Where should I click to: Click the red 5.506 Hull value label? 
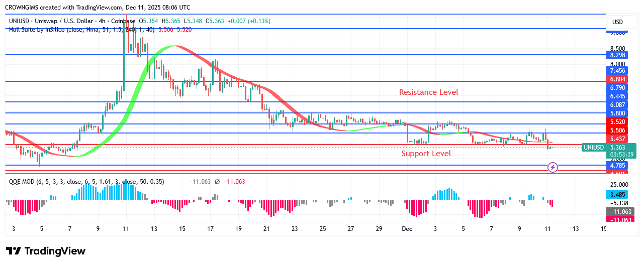click(x=617, y=130)
